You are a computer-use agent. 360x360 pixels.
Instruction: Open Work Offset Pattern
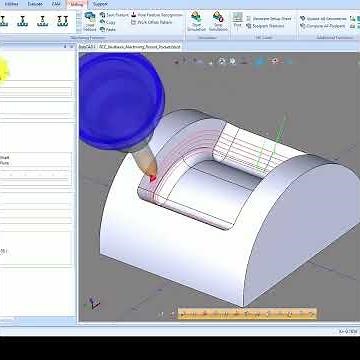click(152, 22)
